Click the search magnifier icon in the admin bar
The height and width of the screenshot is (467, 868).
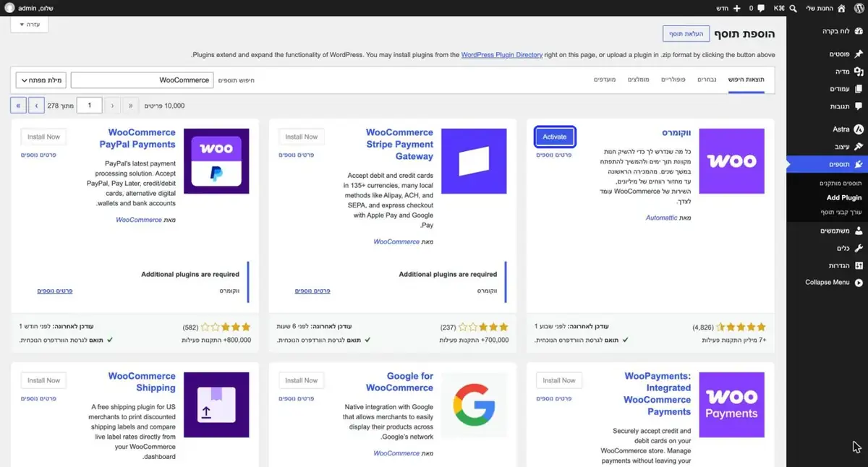[793, 8]
